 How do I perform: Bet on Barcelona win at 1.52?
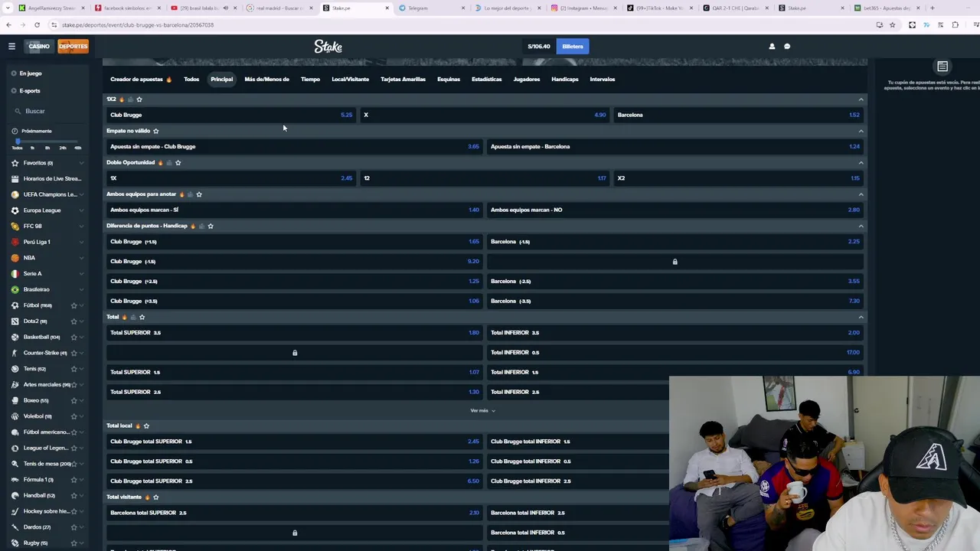click(738, 115)
